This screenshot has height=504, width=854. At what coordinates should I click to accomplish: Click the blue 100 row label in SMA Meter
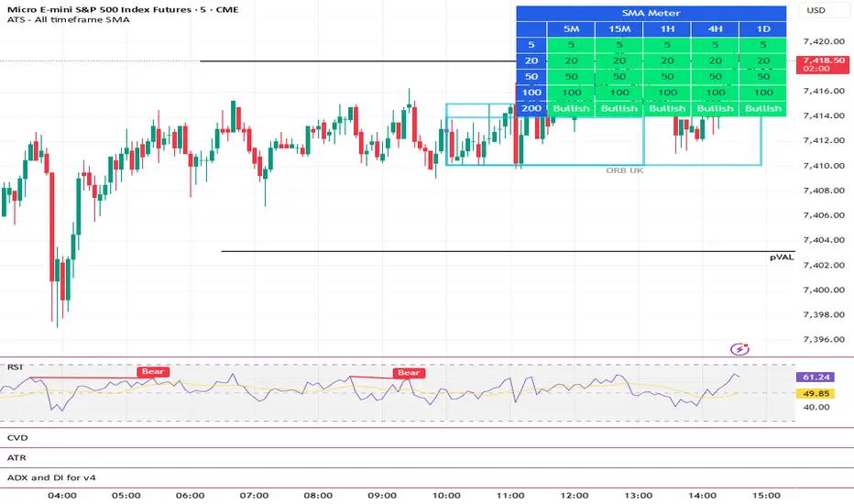531,93
